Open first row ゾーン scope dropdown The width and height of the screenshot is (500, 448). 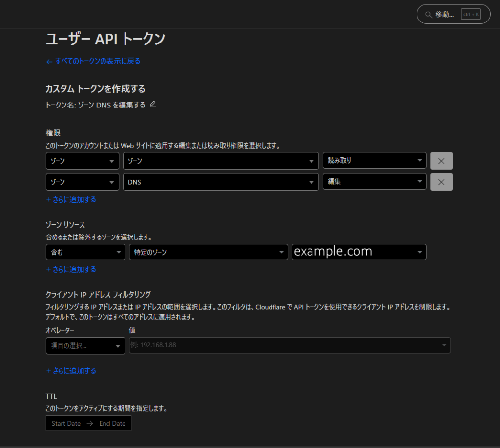[x=82, y=161]
